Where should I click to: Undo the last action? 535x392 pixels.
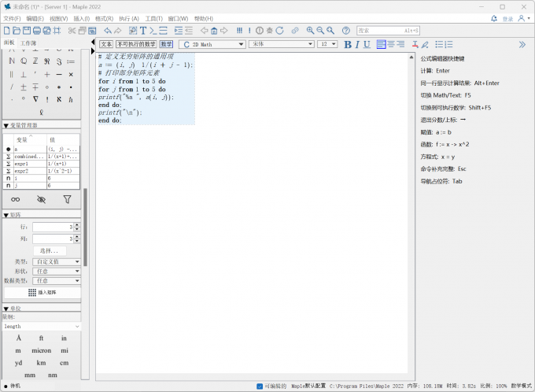click(x=108, y=31)
